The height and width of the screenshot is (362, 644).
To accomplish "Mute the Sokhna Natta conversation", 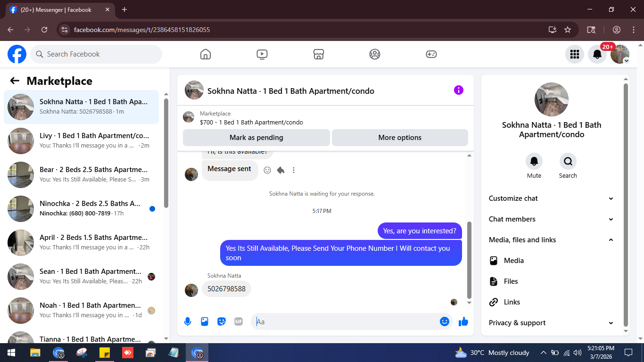I will 534,161.
